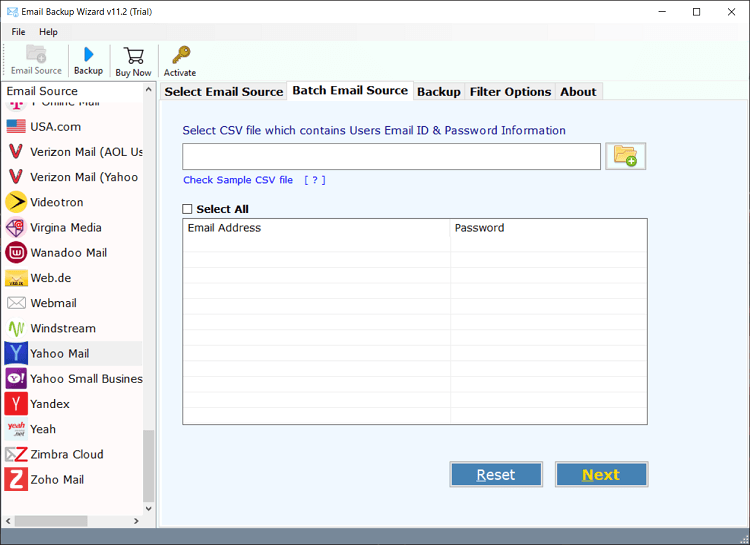Select Zoho Mail text entry
This screenshot has height=545, width=750.
click(x=57, y=479)
